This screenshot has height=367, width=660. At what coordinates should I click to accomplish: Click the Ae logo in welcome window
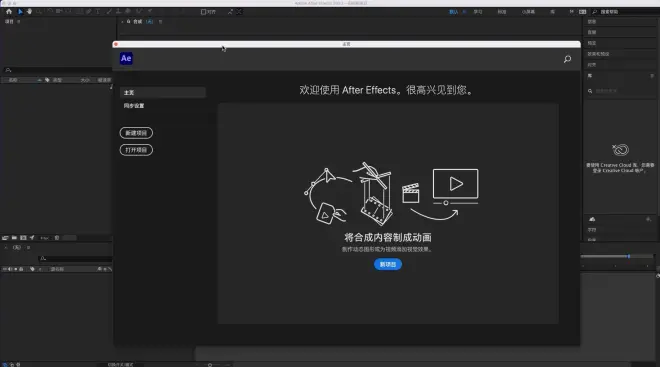(x=126, y=58)
